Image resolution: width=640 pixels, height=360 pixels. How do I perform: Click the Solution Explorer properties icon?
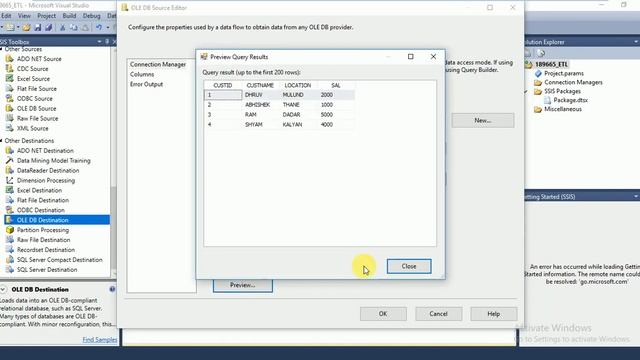pos(541,53)
